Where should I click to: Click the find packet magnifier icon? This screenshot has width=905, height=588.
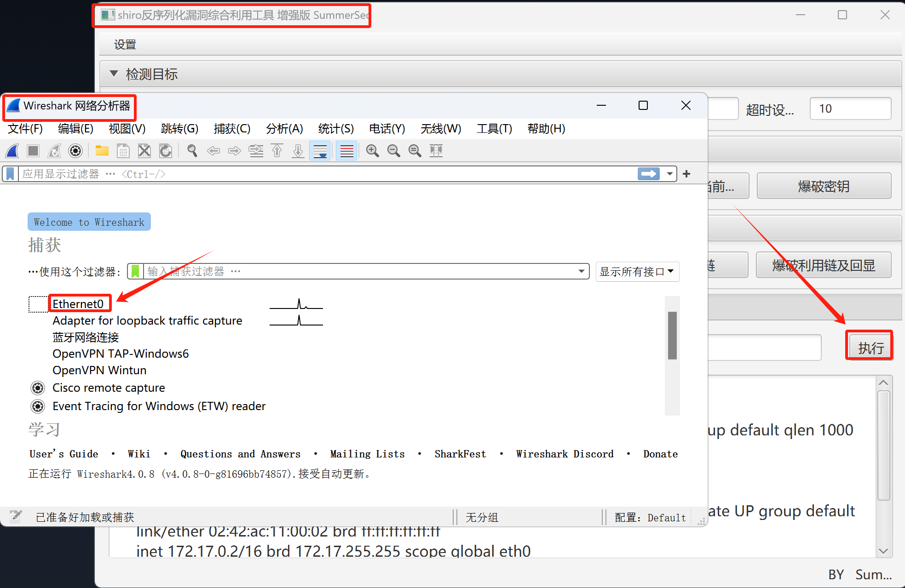tap(192, 151)
